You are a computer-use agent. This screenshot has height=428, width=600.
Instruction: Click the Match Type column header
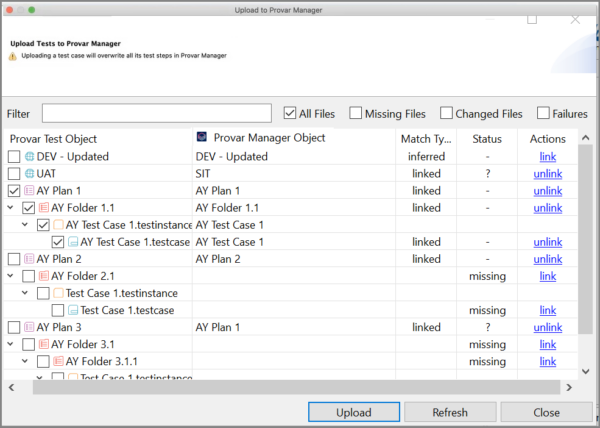click(426, 139)
